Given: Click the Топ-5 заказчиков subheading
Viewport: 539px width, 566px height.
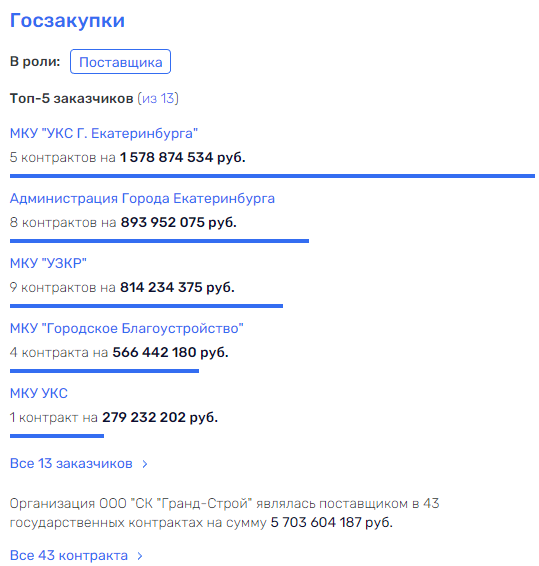Looking at the screenshot, I should click(x=71, y=98).
